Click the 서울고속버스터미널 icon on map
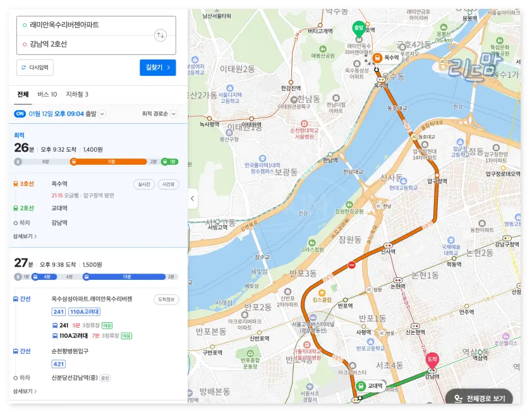532x415 pixels. click(x=313, y=318)
